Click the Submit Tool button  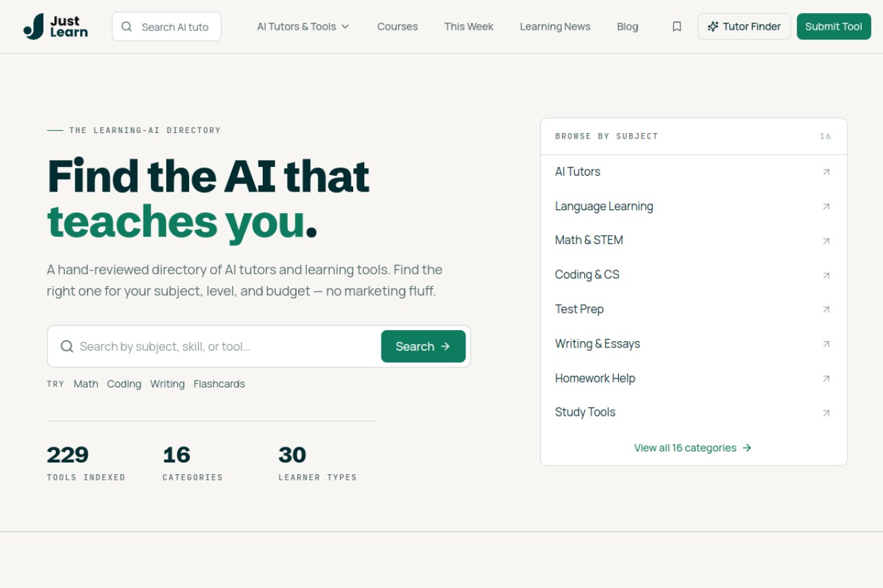pos(834,26)
